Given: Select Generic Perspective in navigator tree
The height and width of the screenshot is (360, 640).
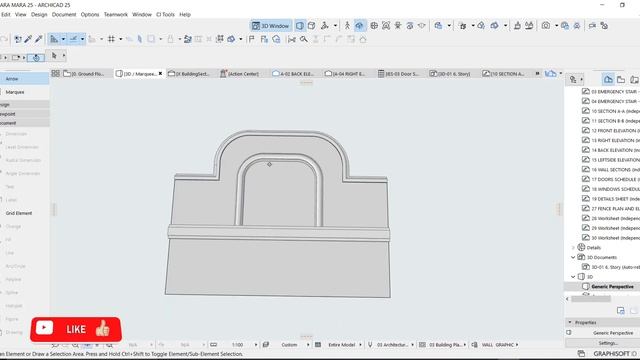Looking at the screenshot, I should click(x=612, y=287).
